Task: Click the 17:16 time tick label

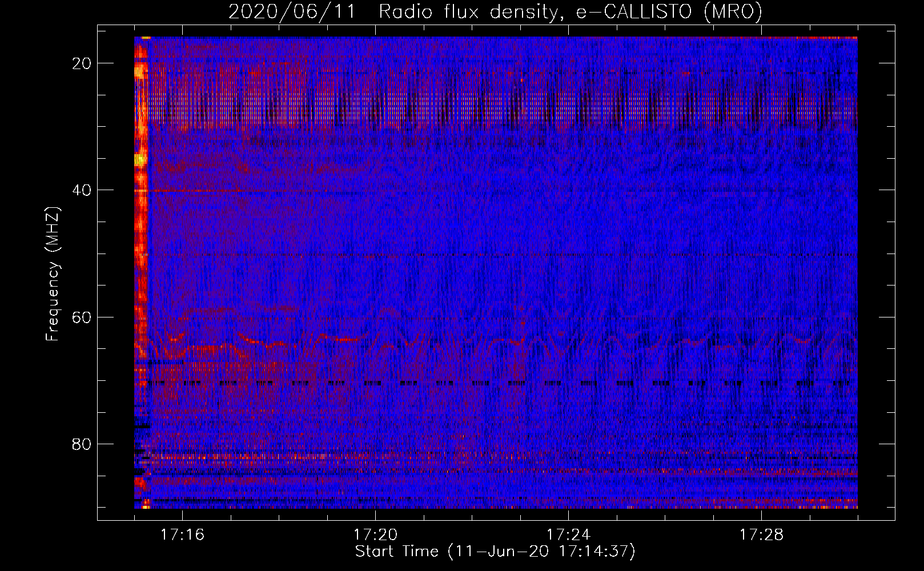Action: [x=183, y=534]
